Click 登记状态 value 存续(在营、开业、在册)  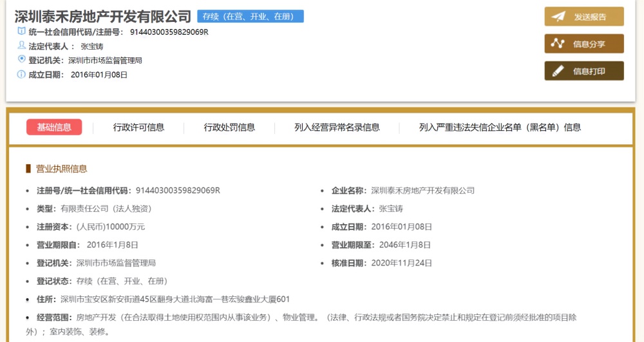tap(122, 281)
